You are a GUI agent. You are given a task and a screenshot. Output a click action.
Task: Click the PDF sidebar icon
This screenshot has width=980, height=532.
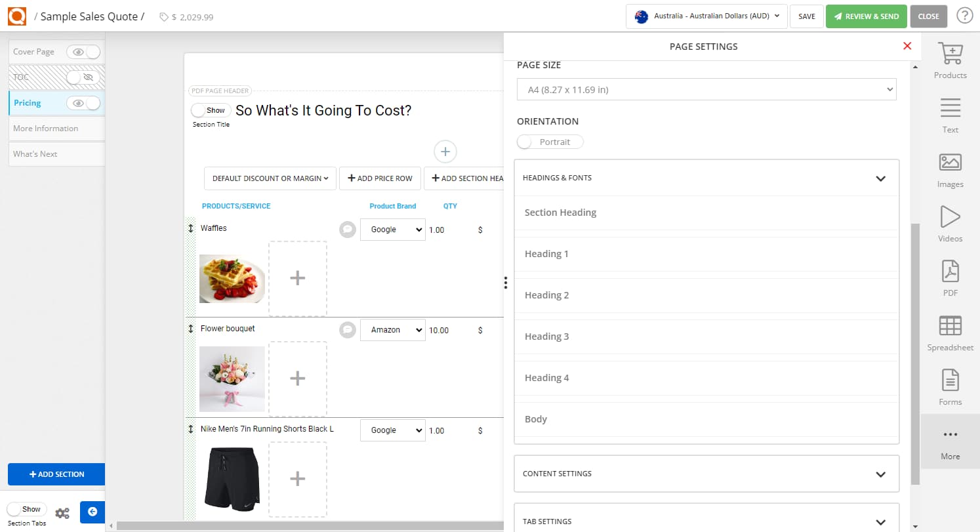950,272
